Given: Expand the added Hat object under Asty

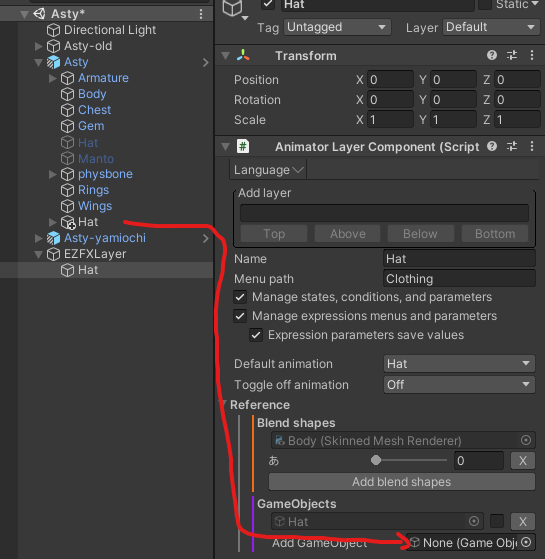Looking at the screenshot, I should pyautogui.click(x=53, y=222).
